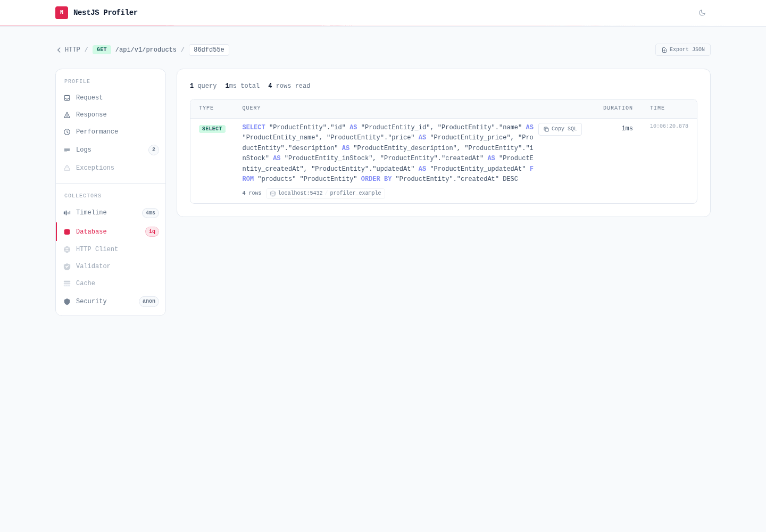The width and height of the screenshot is (766, 532).
Task: Click the profiler_example database name
Action: click(x=355, y=194)
